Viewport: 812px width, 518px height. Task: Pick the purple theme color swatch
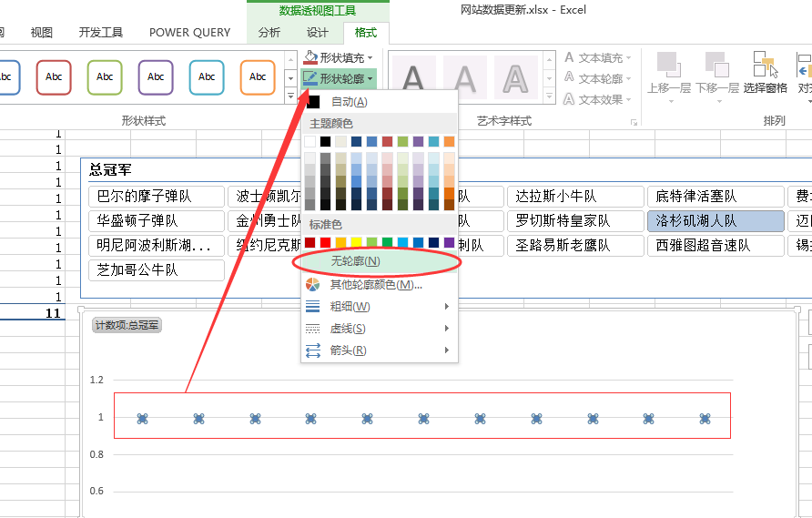(419, 141)
